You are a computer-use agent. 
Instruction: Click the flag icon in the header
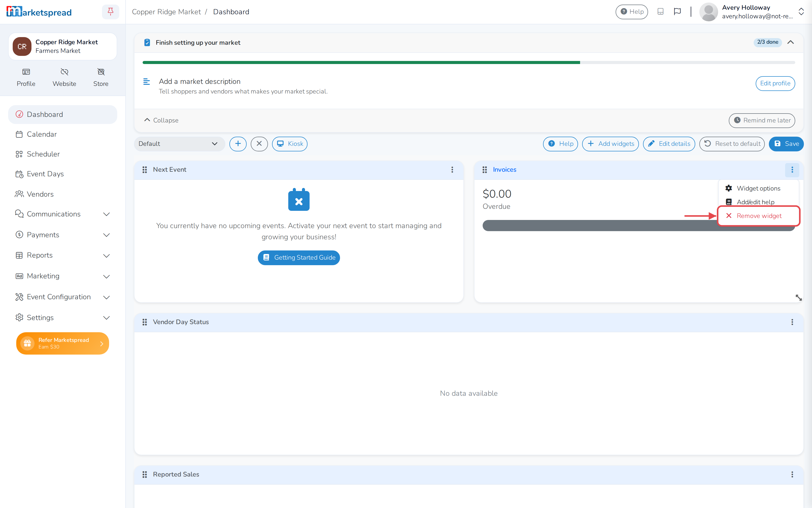[677, 12]
